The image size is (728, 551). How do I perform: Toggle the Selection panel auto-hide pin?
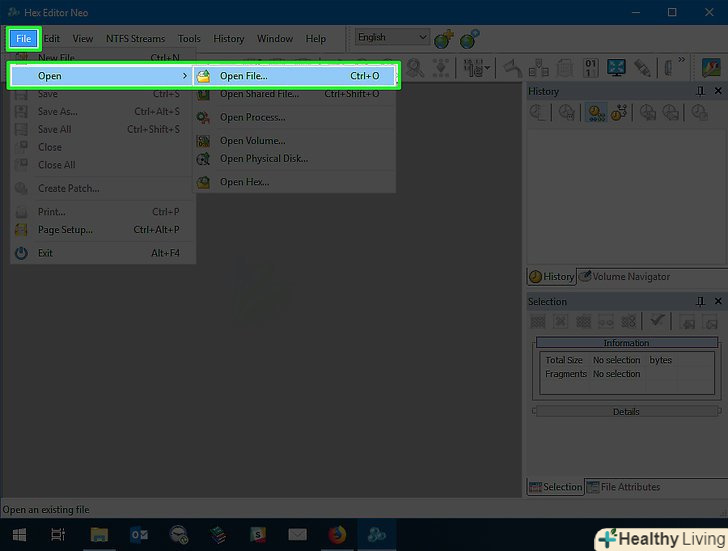pyautogui.click(x=700, y=302)
